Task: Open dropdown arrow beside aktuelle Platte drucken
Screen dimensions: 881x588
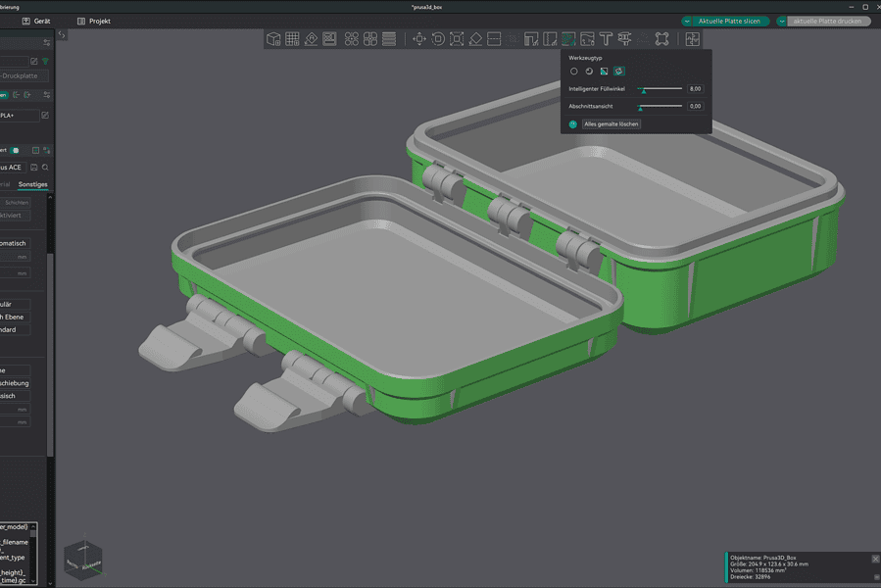Action: pyautogui.click(x=782, y=21)
